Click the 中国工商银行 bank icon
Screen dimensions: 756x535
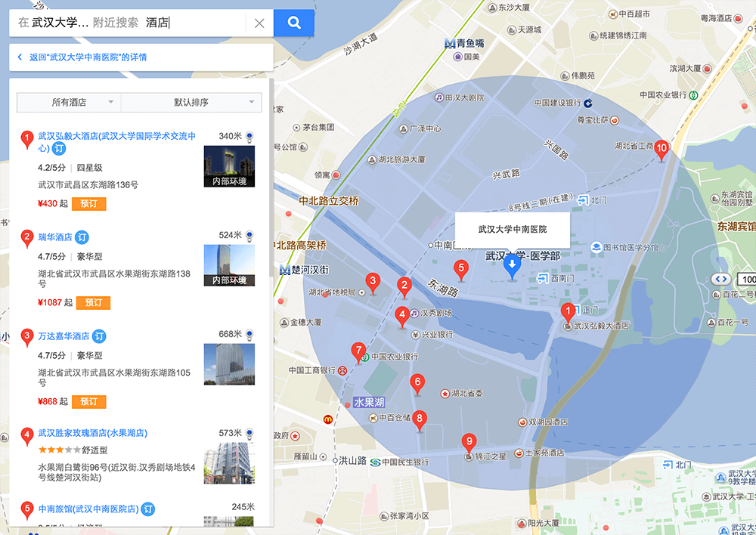click(x=342, y=370)
